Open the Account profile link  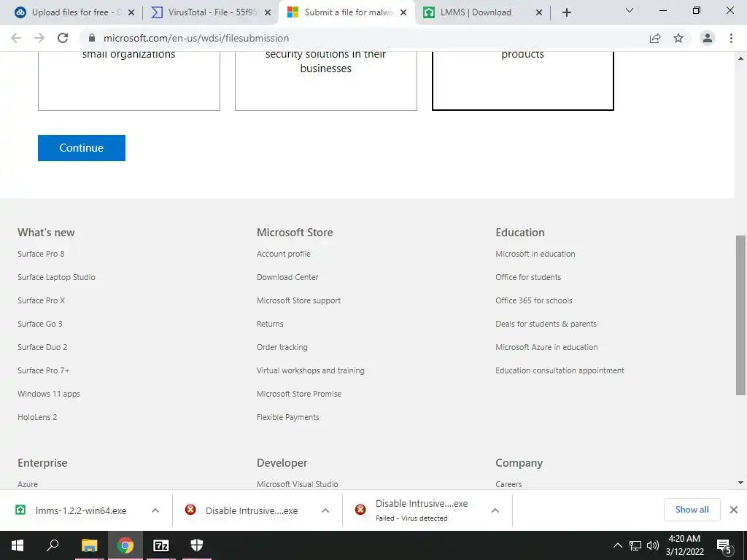tap(284, 254)
